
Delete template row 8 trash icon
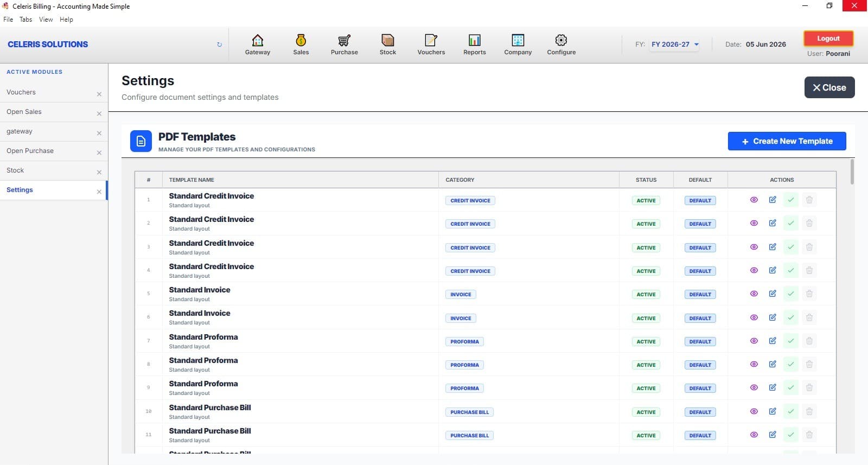point(809,364)
